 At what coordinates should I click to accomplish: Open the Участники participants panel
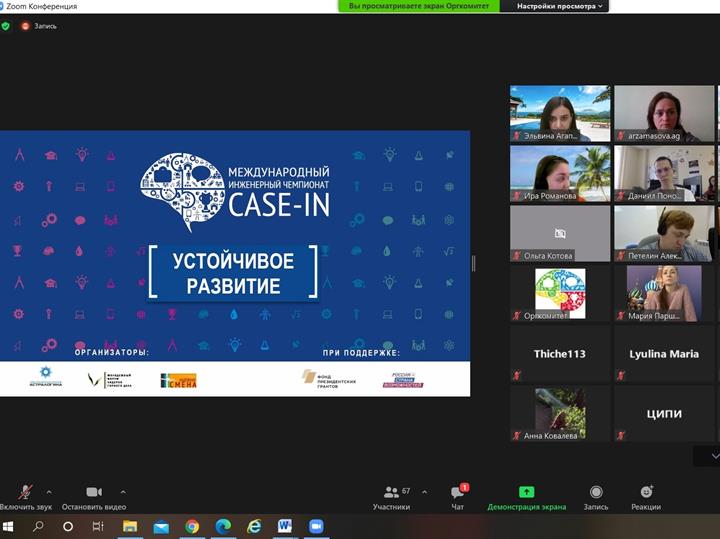tap(392, 497)
